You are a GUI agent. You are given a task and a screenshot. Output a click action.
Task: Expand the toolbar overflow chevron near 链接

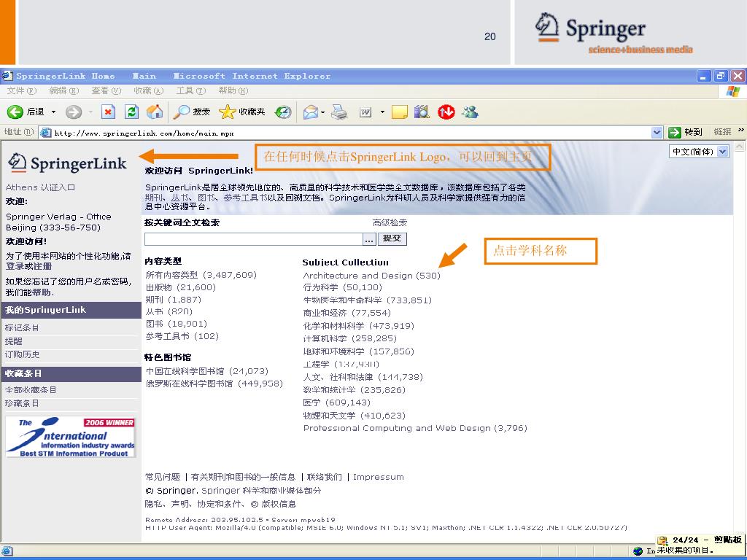(x=741, y=130)
